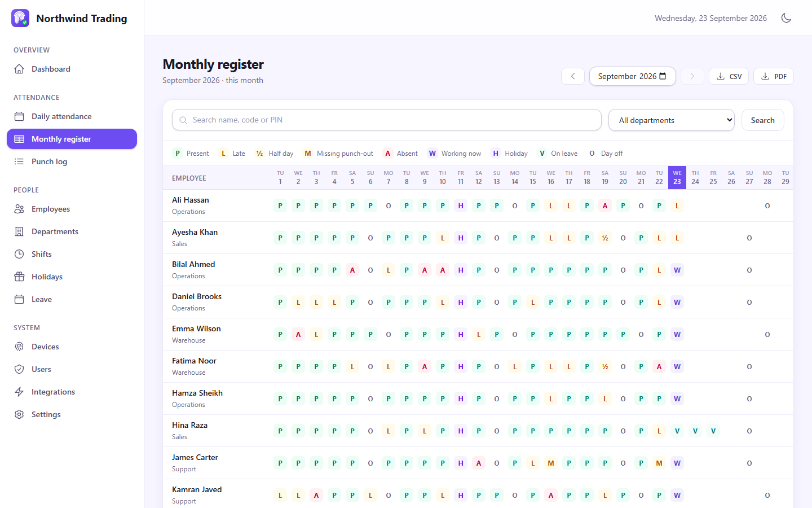
Task: Open the Integrations lightning icon
Action: pos(19,392)
